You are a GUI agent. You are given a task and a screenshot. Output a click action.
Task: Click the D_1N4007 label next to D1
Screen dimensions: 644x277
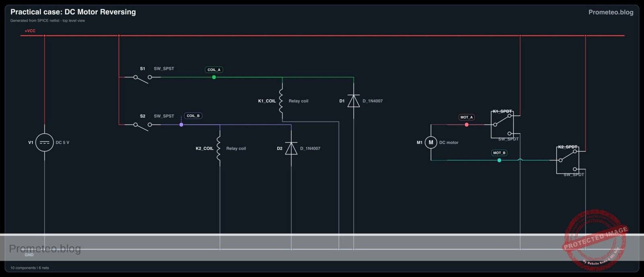(373, 101)
